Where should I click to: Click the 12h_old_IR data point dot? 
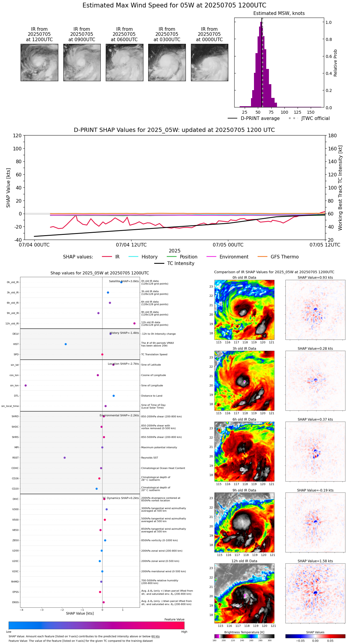point(134,323)
